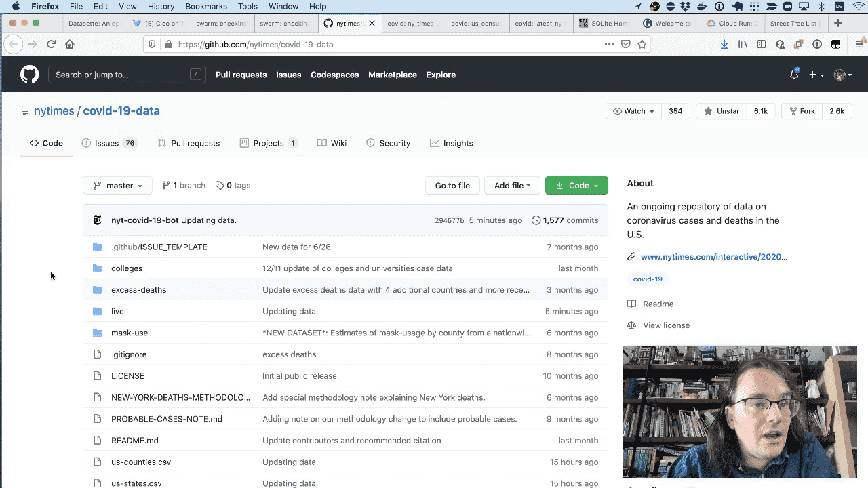Screen dimensions: 868x488
Task: Click the 294677b commit hash
Action: [x=450, y=220]
